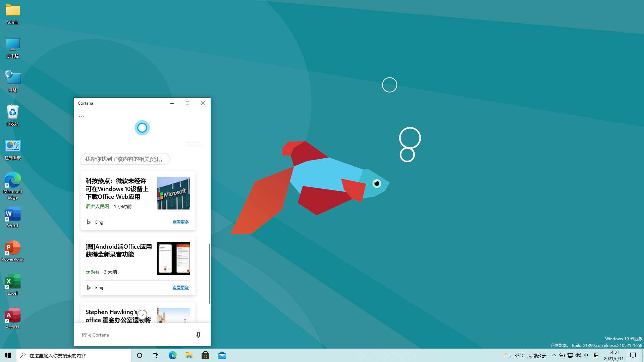Open the Microsoft building thumbnail image
The height and width of the screenshot is (362, 644).
pos(174,193)
